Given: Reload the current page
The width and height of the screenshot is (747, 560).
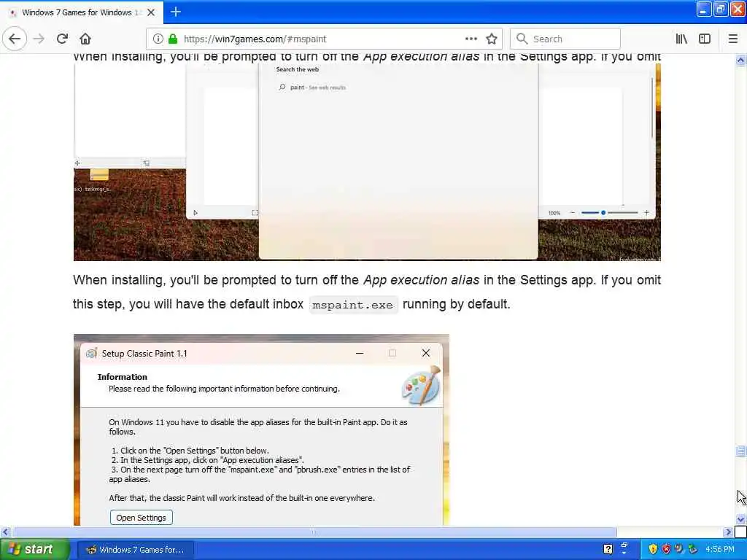Looking at the screenshot, I should [x=62, y=39].
